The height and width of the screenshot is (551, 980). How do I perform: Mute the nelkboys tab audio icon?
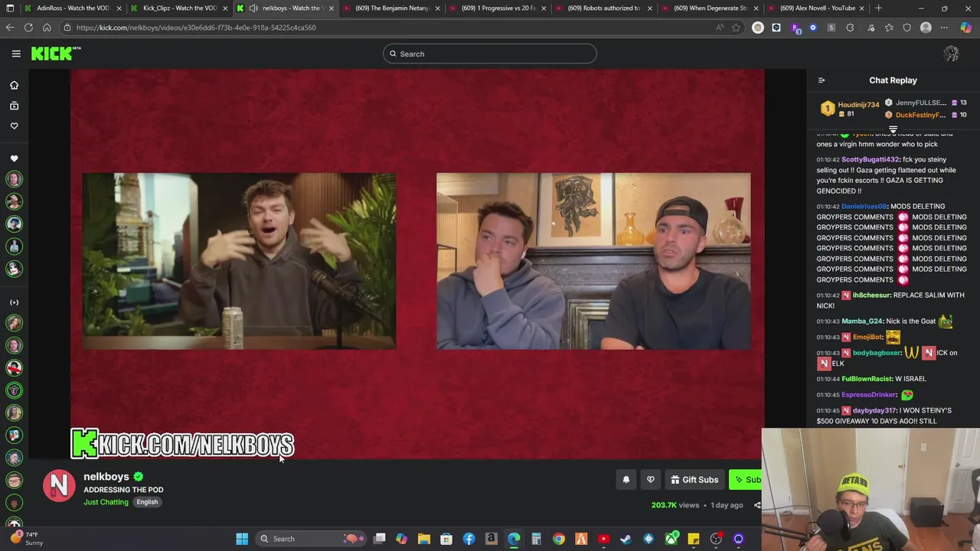(253, 8)
